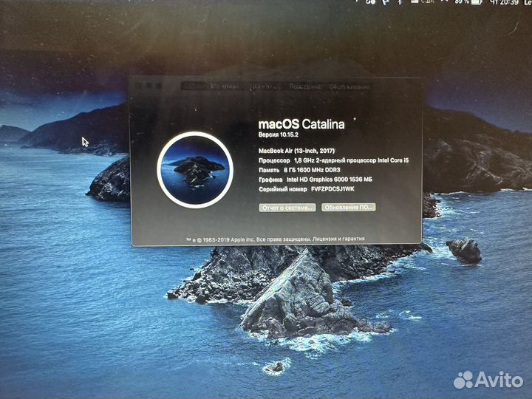Switch to the Поддержка tab
This screenshot has height=399, width=532.
(304, 86)
